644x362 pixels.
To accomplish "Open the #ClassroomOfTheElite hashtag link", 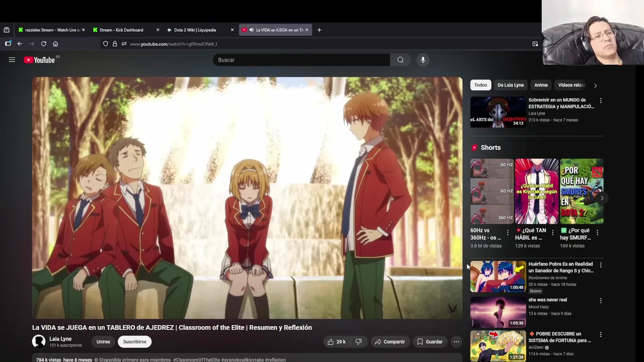I will coord(196,360).
